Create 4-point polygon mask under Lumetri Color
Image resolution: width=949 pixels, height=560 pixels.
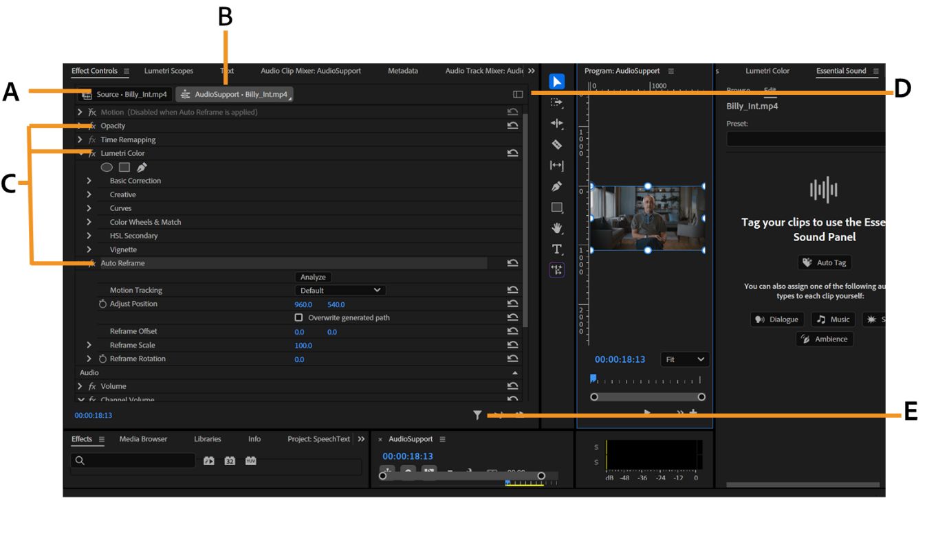click(x=124, y=167)
